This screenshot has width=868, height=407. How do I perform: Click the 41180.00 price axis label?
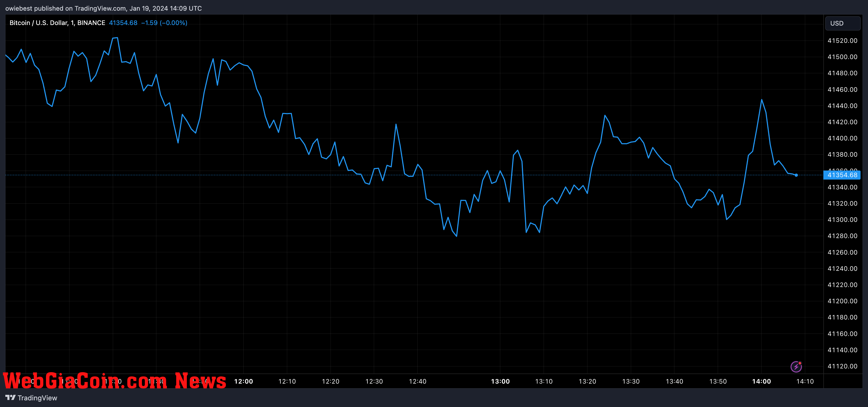tap(842, 317)
